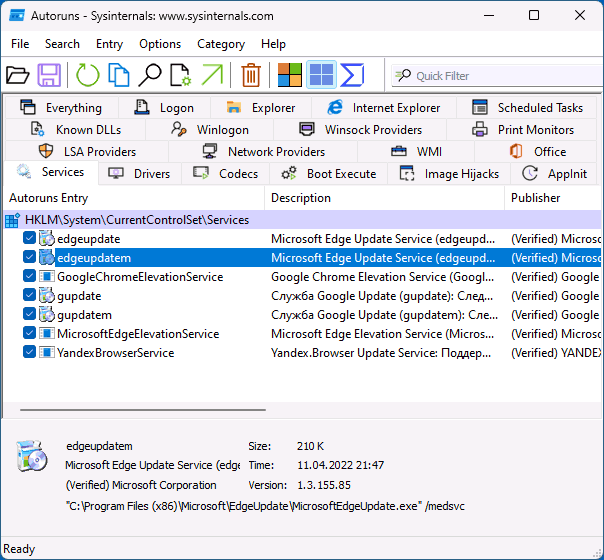Click the '1.3.155.85' version value
Image resolution: width=604 pixels, height=560 pixels.
coord(324,485)
